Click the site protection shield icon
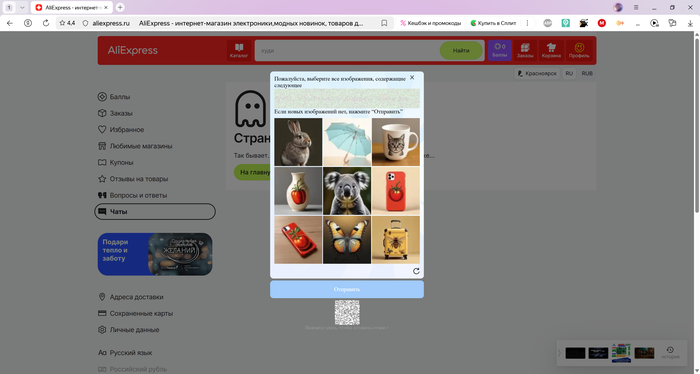Viewport: 700px width, 374px height. click(85, 23)
